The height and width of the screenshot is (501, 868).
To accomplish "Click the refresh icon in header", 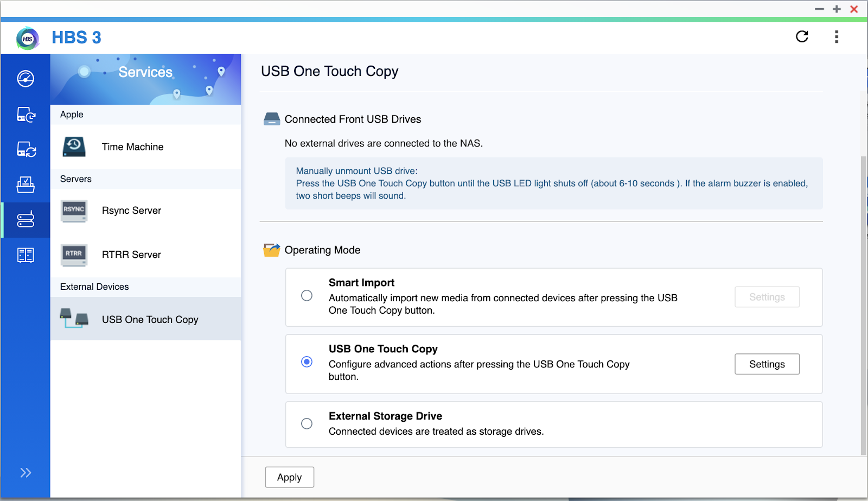I will pyautogui.click(x=802, y=36).
